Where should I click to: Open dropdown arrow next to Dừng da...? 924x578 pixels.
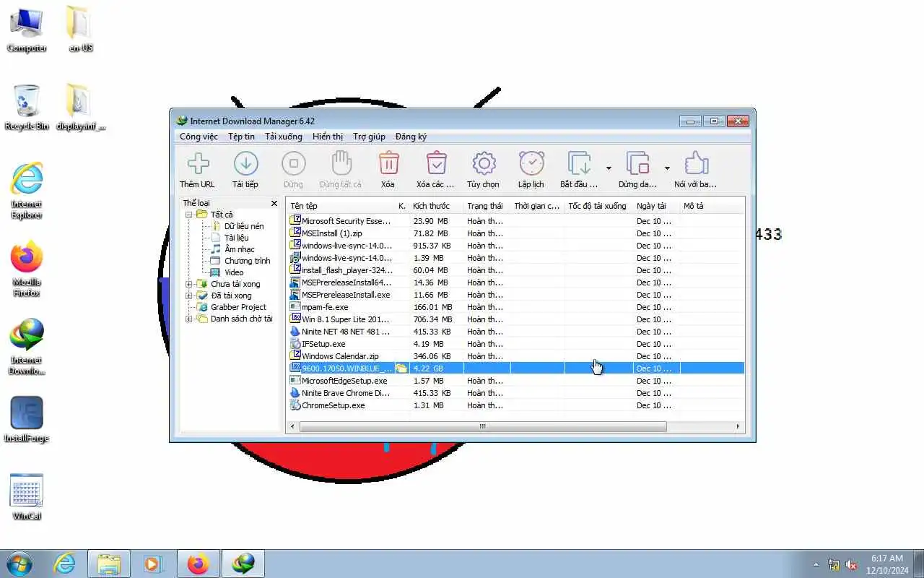click(667, 168)
